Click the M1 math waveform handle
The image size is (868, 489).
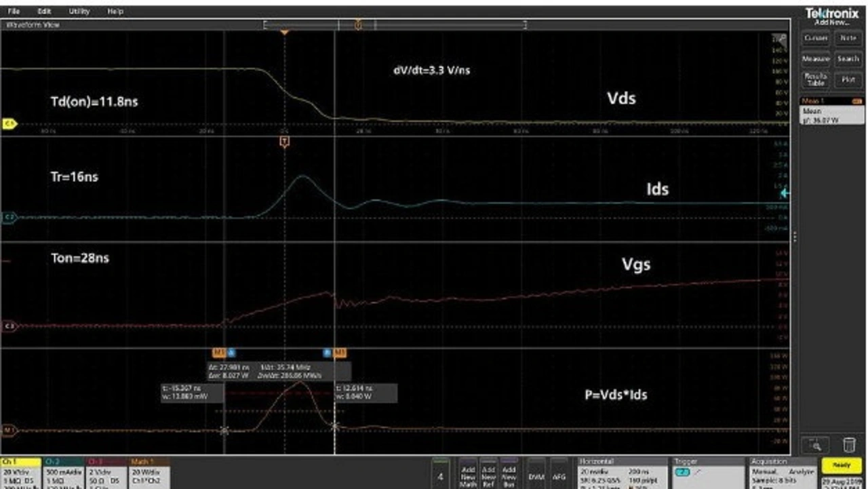9,430
